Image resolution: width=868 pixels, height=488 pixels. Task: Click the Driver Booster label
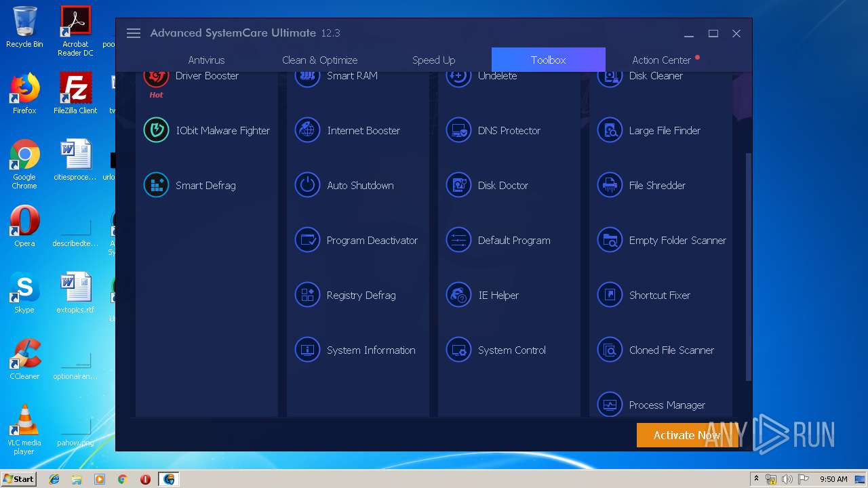point(207,76)
